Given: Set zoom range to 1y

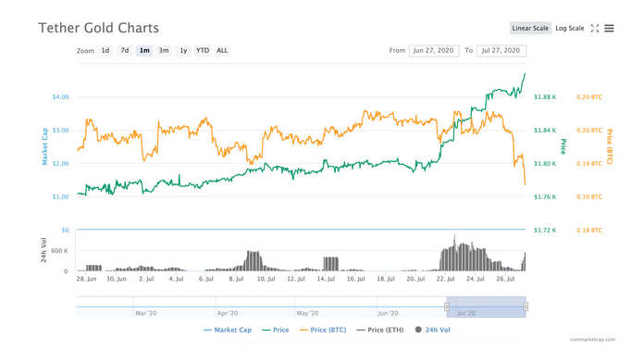Looking at the screenshot, I should pyautogui.click(x=183, y=51).
